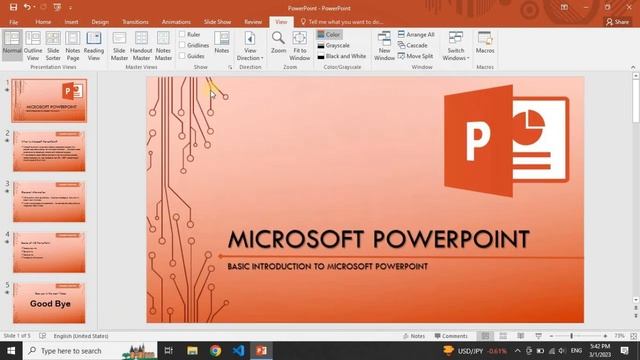Viewport: 640px width, 360px height.
Task: Open a New Window
Action: (x=384, y=46)
